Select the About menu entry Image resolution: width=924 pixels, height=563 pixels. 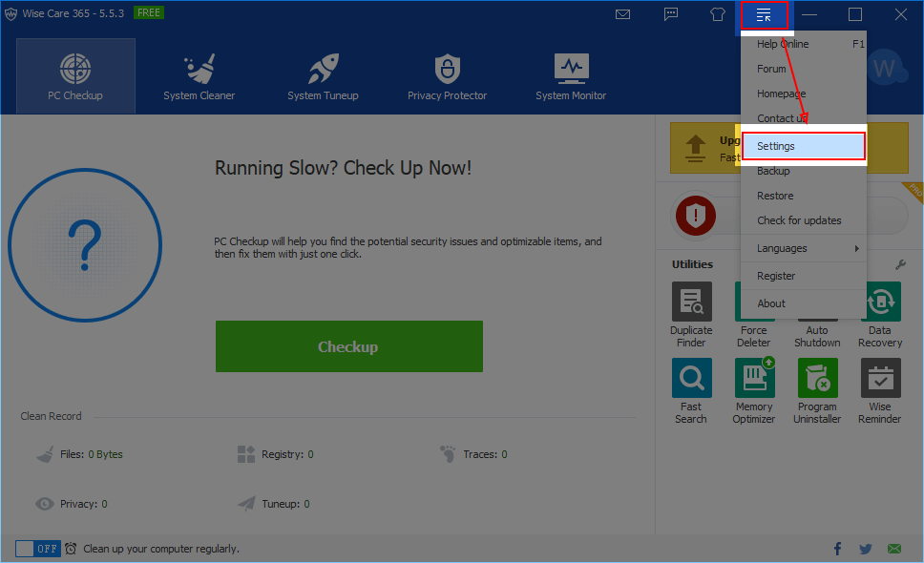point(771,303)
